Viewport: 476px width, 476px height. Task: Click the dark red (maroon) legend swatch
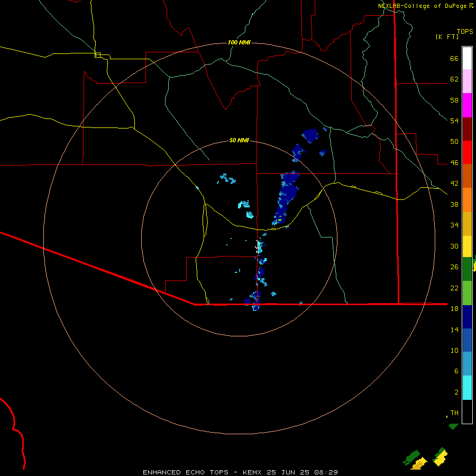tap(467, 129)
